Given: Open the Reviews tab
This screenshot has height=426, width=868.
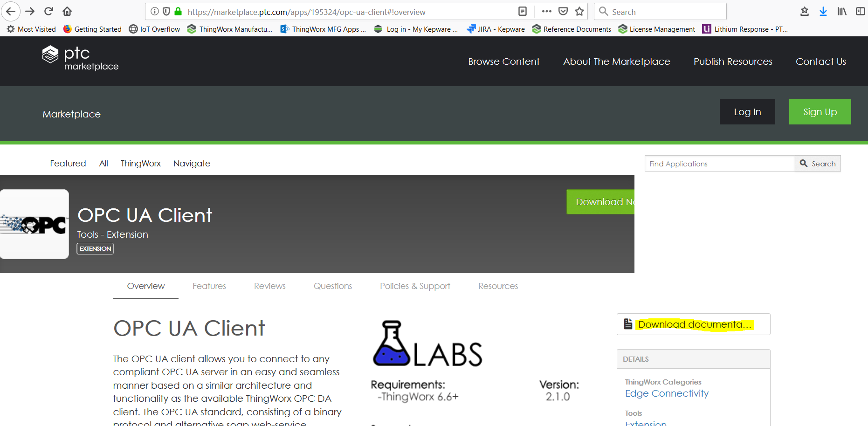Looking at the screenshot, I should click(x=269, y=286).
